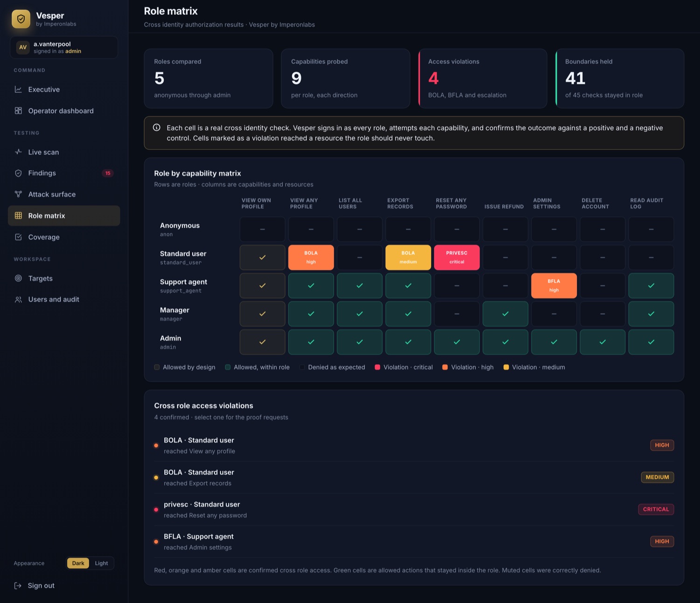This screenshot has width=700, height=603.
Task: Open the PRIVESC critical matrix cell
Action: click(457, 258)
